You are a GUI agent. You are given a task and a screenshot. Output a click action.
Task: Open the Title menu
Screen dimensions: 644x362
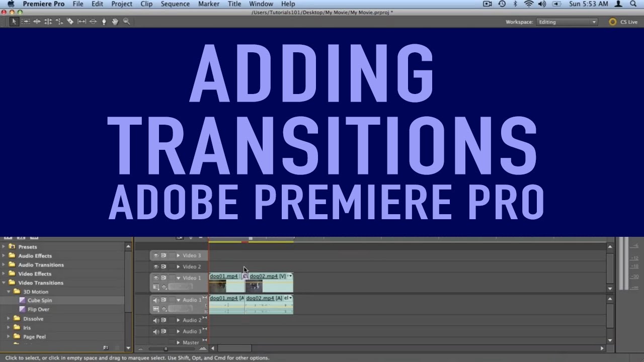pyautogui.click(x=234, y=4)
